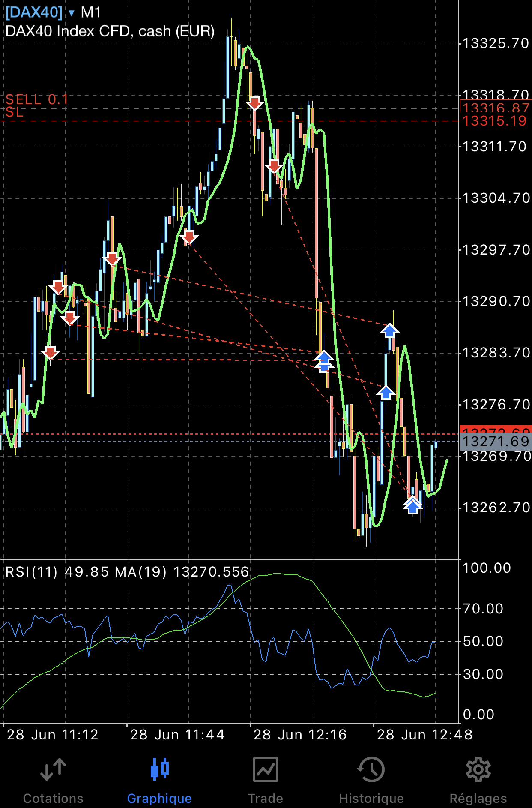Screen dimensions: 532x808
Task: Change the M1 timeframe label
Action: (91, 12)
